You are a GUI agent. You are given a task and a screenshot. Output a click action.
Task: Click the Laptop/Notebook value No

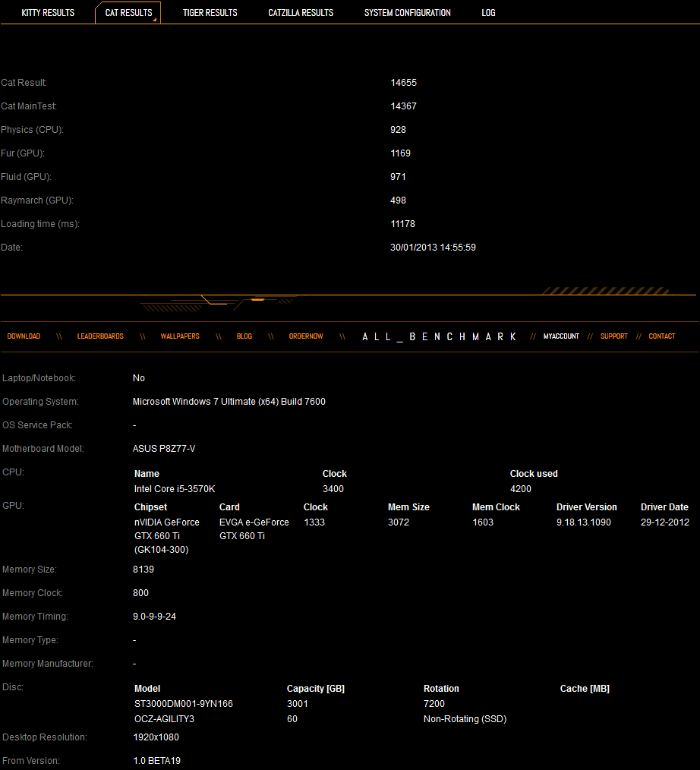[139, 378]
